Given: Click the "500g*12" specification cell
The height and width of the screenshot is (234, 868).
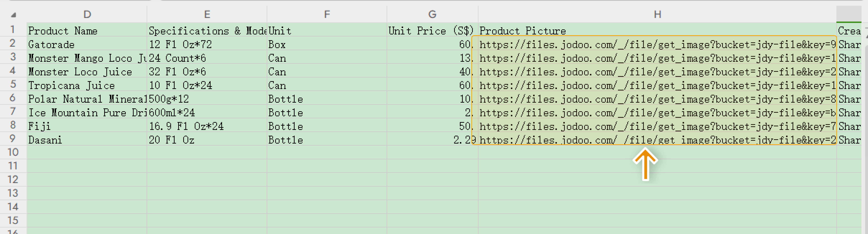Looking at the screenshot, I should tap(169, 99).
